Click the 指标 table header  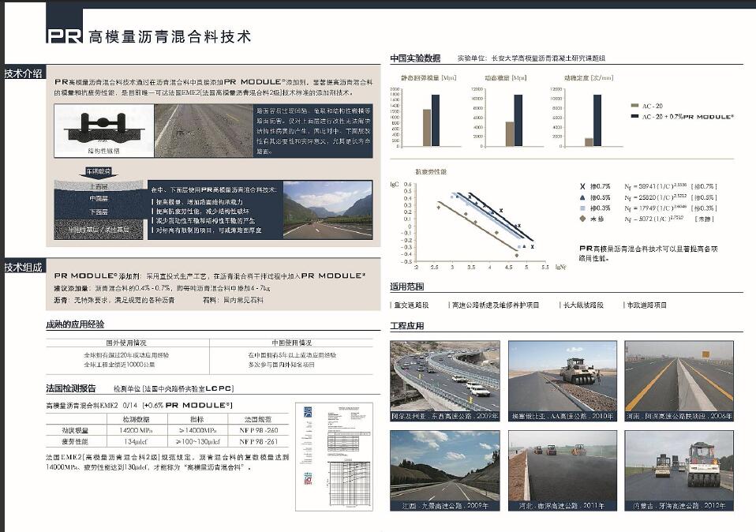click(197, 420)
